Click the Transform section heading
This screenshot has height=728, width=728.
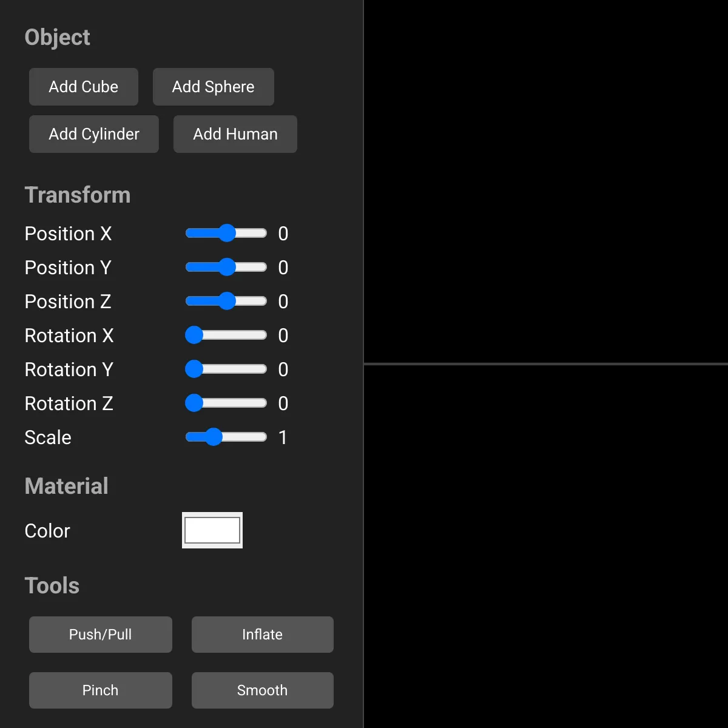tap(78, 195)
